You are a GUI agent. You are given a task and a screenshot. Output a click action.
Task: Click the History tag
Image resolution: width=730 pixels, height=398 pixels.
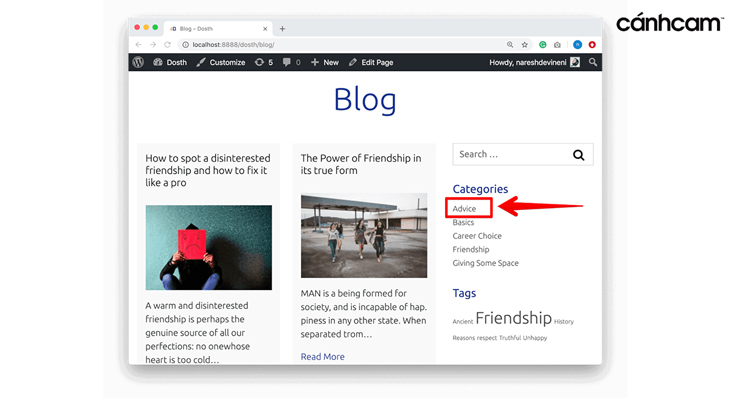click(x=564, y=322)
